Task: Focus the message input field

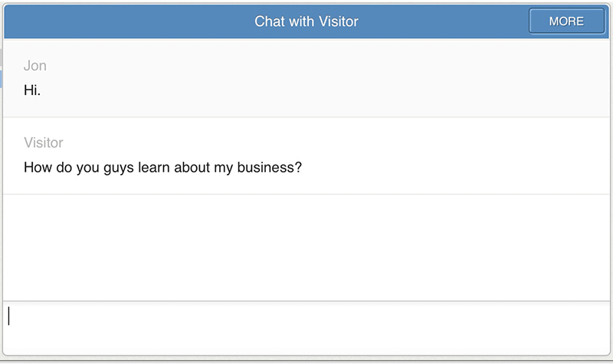Action: coord(306,328)
